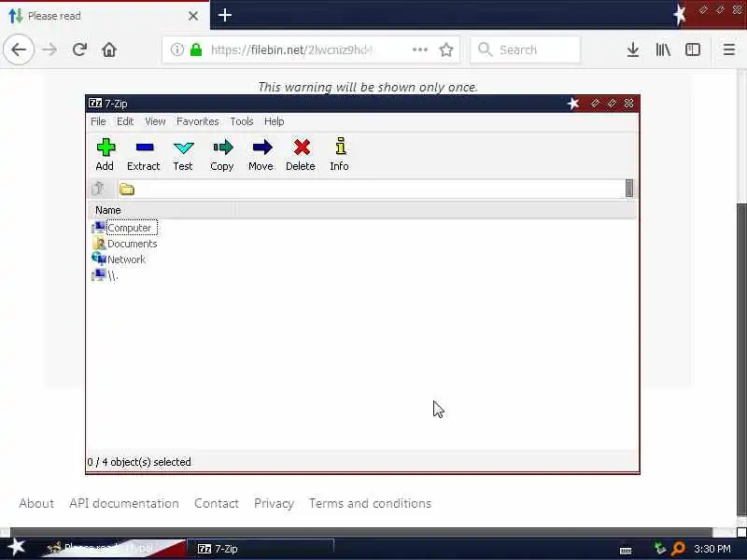Toggle the Firefox sidebar icon

pos(693,49)
